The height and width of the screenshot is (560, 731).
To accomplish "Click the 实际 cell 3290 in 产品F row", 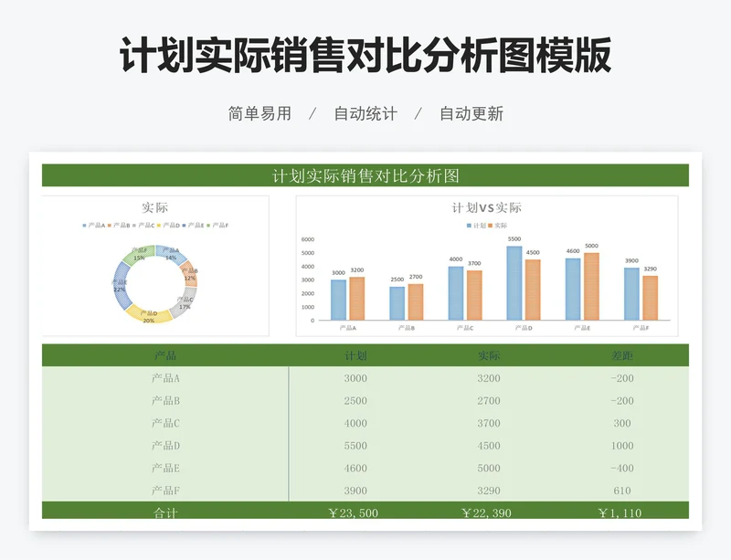I will 489,491.
